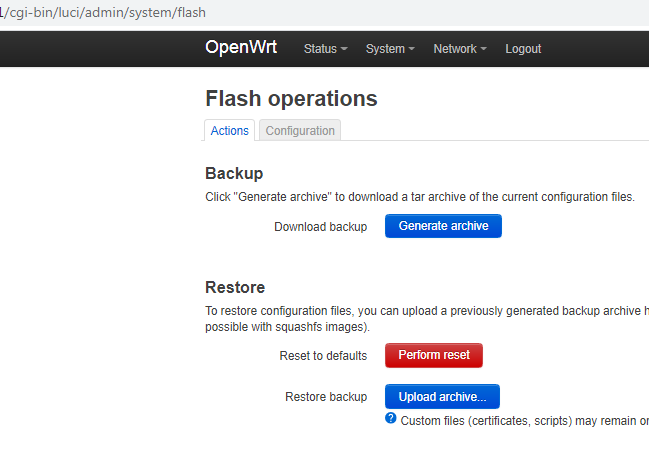Click the Status menu caret arrow
The width and height of the screenshot is (649, 454).
pos(344,49)
